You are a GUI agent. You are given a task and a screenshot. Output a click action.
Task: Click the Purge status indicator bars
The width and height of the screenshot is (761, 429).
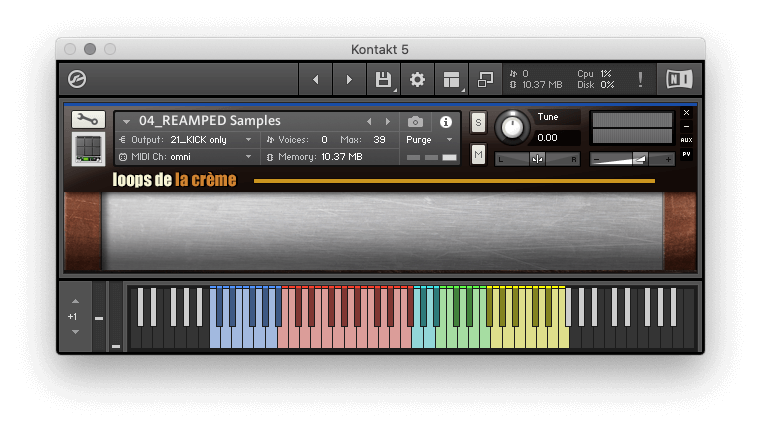tap(432, 157)
